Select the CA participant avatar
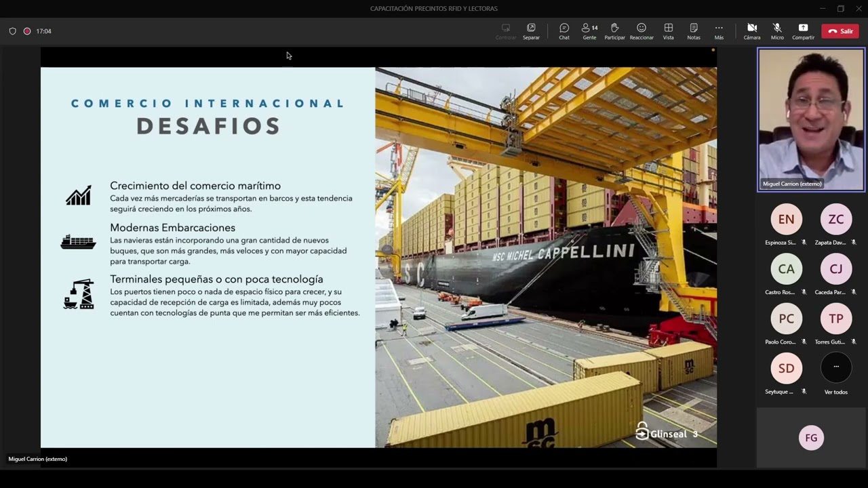Viewport: 868px width, 488px height. (x=786, y=269)
